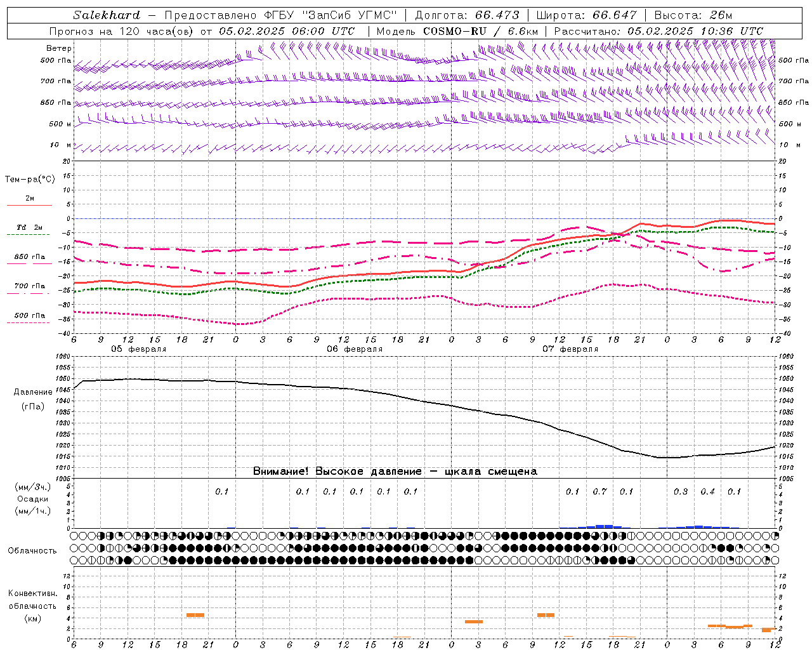Click the 'Высота: 26м' elevation text
The width and height of the screenshot is (812, 650).
coord(693,15)
